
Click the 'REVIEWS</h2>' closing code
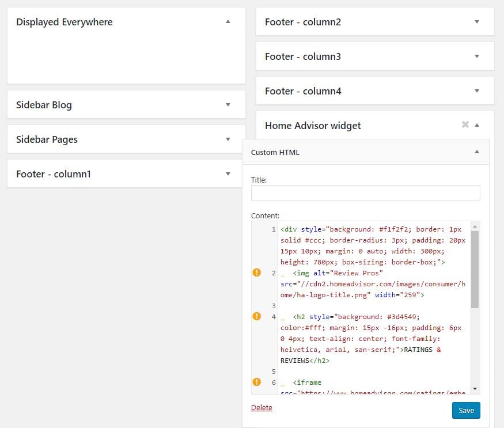pos(305,361)
